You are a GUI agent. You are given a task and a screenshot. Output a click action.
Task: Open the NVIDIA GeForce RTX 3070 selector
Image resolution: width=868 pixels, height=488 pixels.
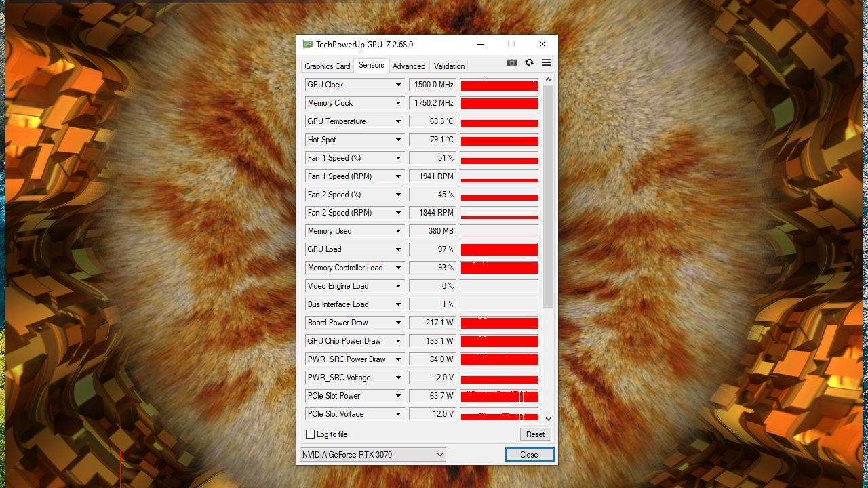pyautogui.click(x=372, y=455)
